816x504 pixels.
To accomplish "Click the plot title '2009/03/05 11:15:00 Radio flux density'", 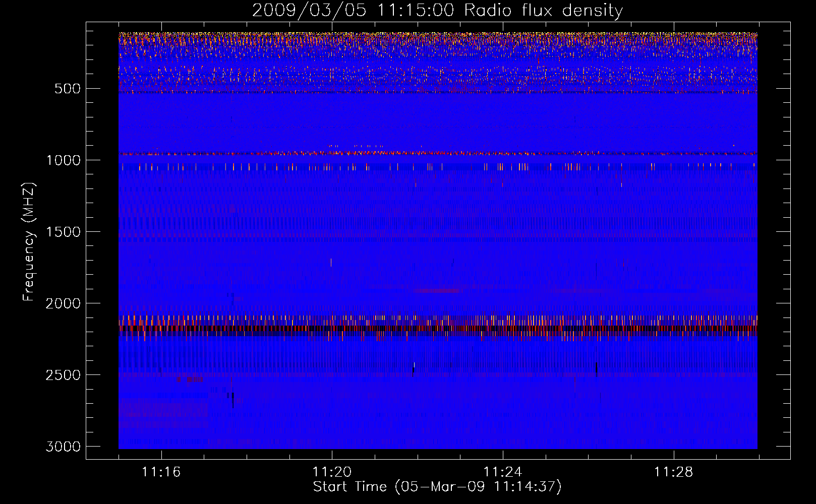I will pyautogui.click(x=437, y=11).
